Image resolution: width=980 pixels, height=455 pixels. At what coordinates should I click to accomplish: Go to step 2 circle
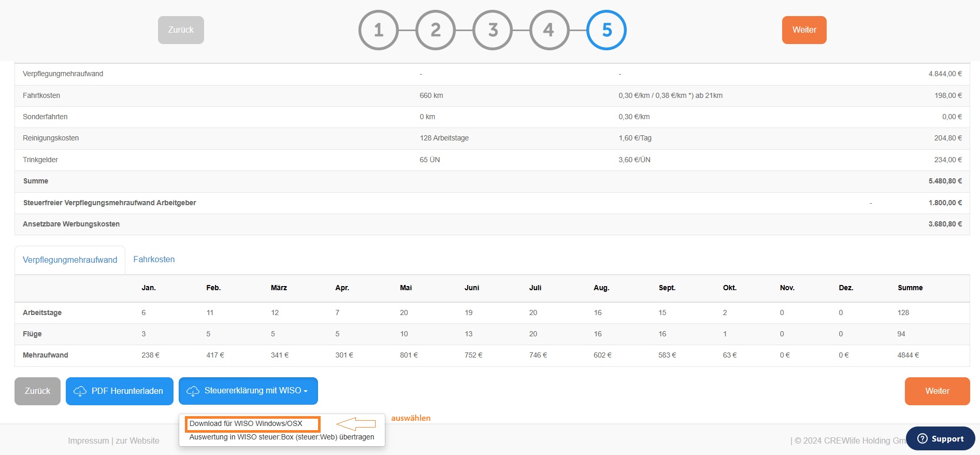click(436, 30)
